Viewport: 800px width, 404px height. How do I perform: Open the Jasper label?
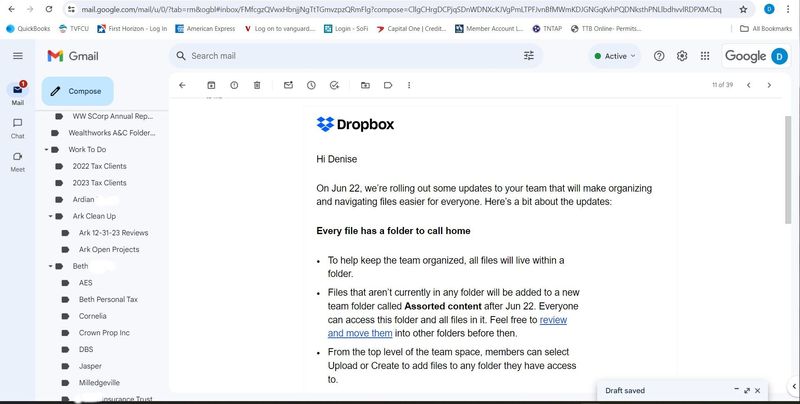[90, 366]
